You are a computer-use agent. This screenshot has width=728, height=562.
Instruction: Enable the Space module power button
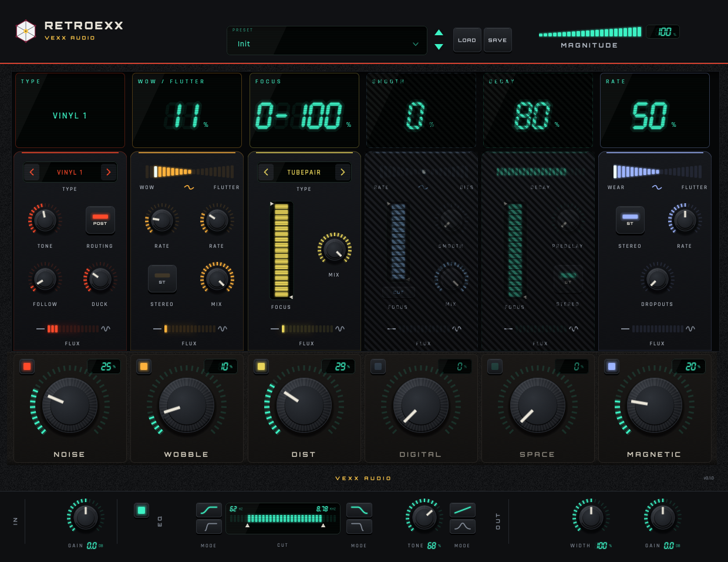click(x=495, y=366)
